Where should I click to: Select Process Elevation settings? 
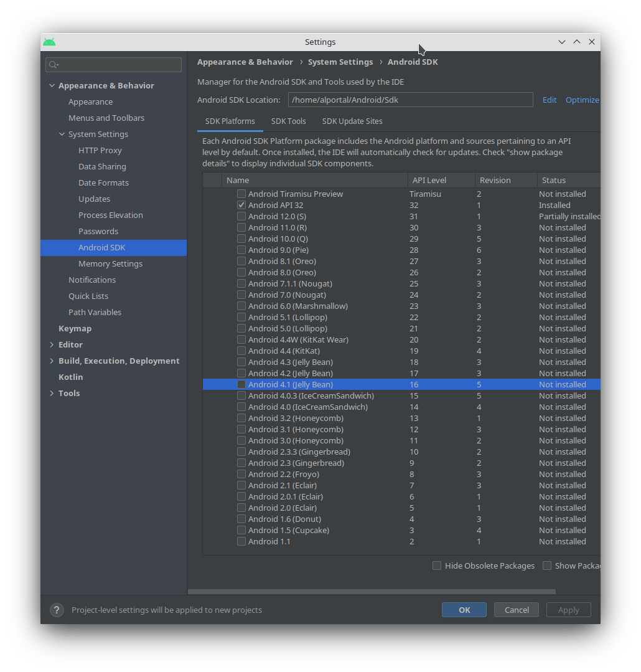[111, 215]
